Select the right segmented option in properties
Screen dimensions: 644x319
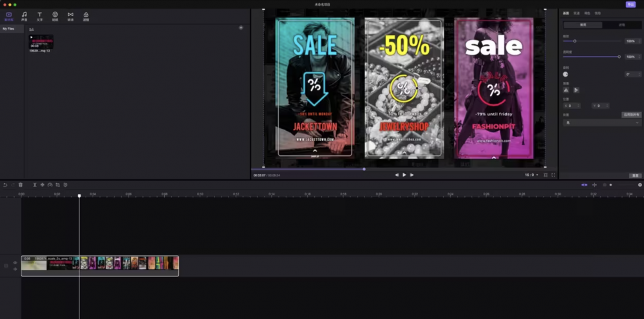621,24
